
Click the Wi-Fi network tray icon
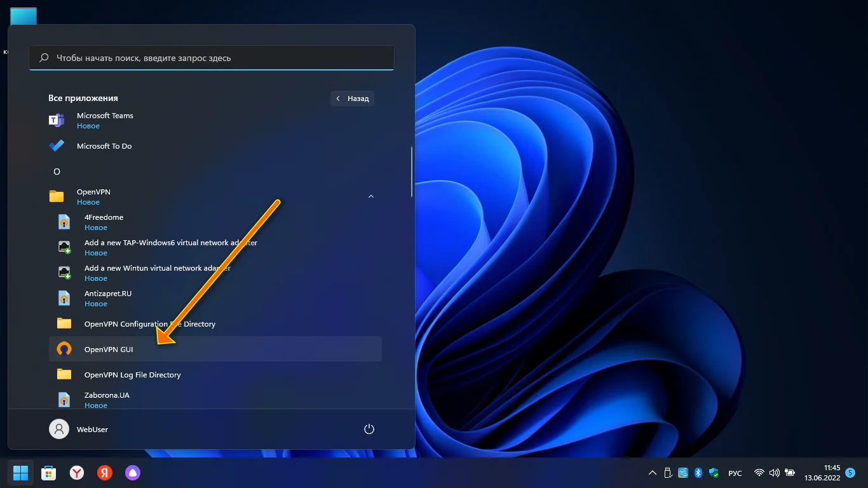coord(759,473)
